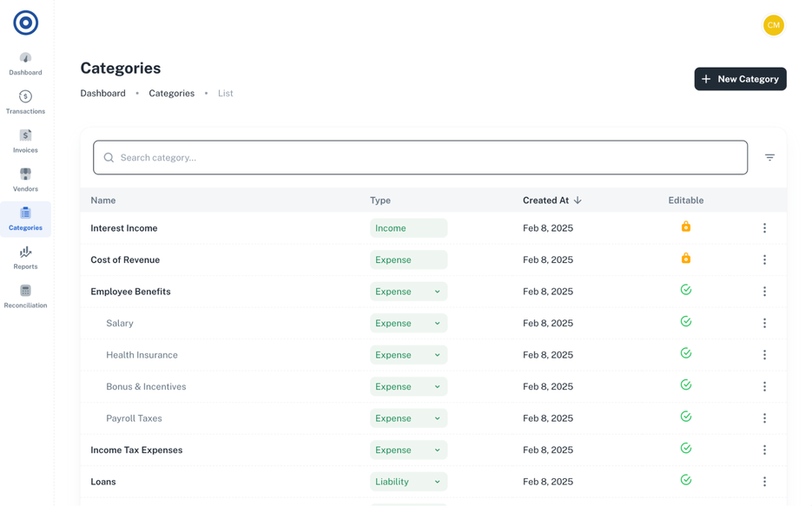This screenshot has width=812, height=506.
Task: Open the kebab menu on Interest Income row
Action: [765, 227]
